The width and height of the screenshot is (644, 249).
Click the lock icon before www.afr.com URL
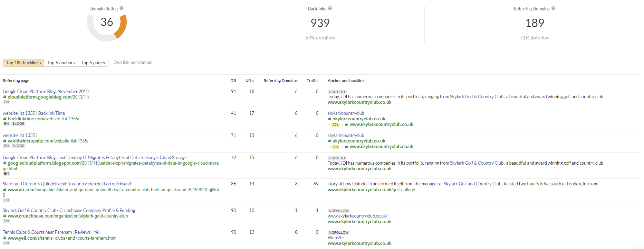[4, 190]
